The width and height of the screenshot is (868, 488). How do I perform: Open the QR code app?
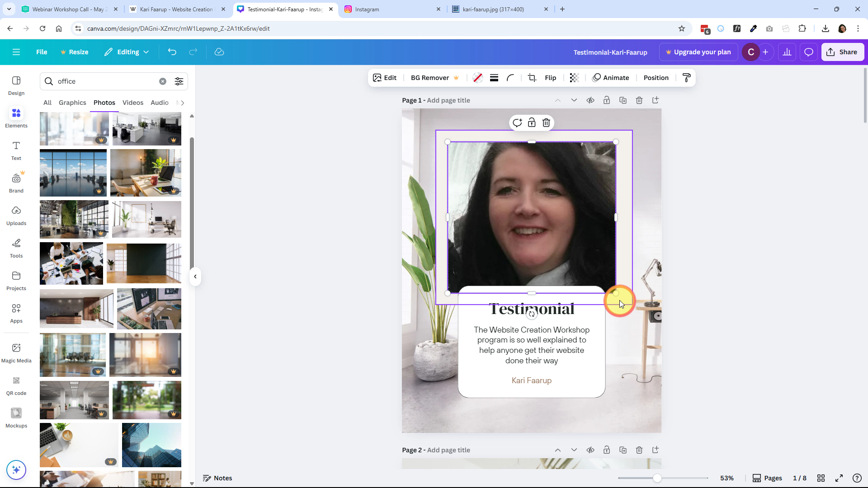tap(16, 385)
